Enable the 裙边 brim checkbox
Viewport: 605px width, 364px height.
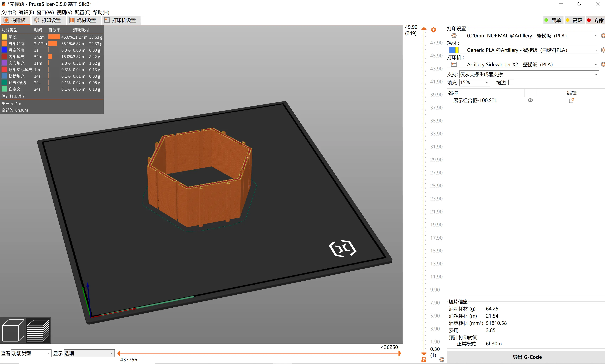coord(511,83)
